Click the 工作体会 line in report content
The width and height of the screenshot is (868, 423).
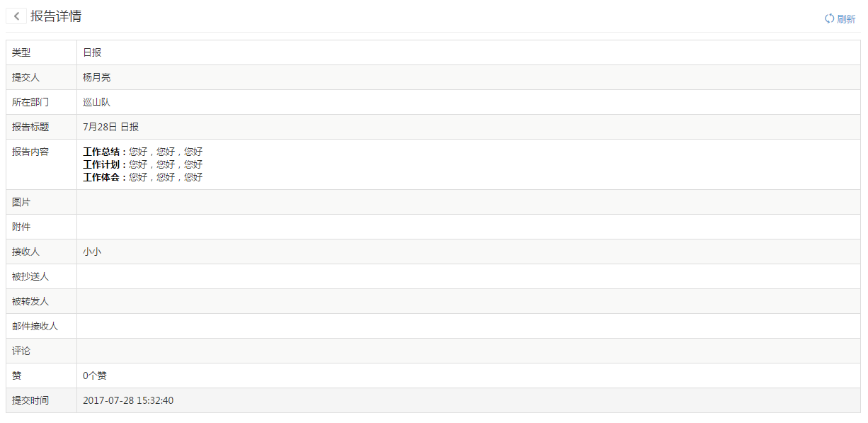[142, 177]
